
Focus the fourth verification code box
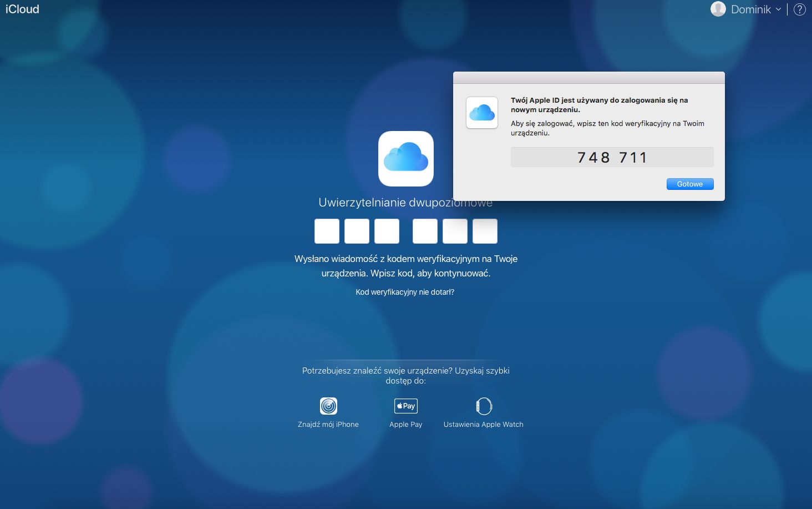(x=425, y=231)
